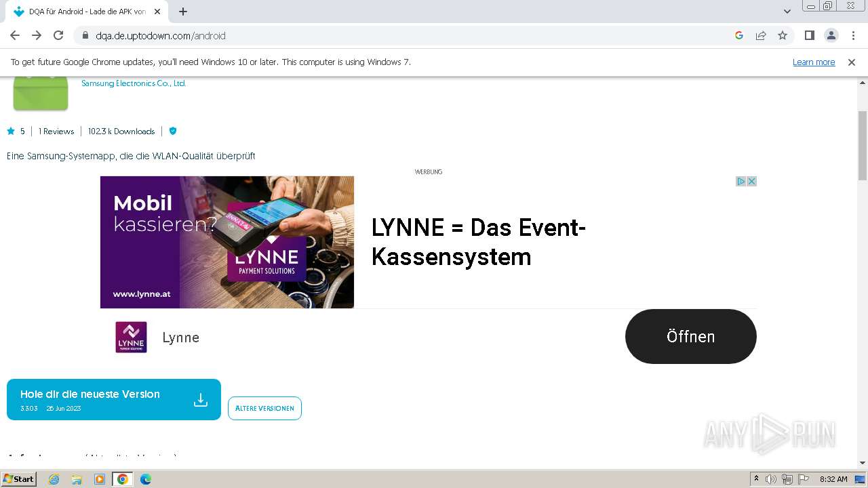Reload the current page

click(x=58, y=35)
